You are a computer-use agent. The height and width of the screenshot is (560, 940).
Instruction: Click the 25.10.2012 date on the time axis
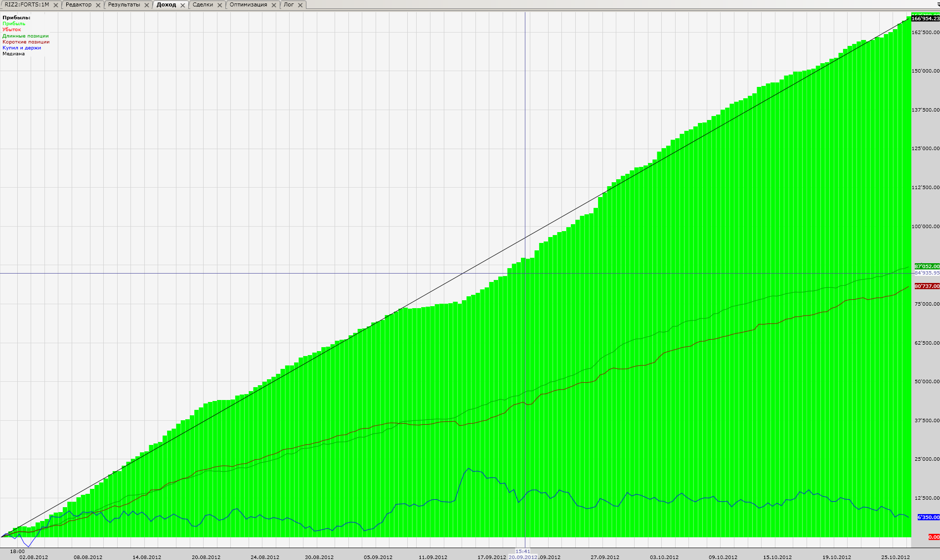pyautogui.click(x=896, y=557)
